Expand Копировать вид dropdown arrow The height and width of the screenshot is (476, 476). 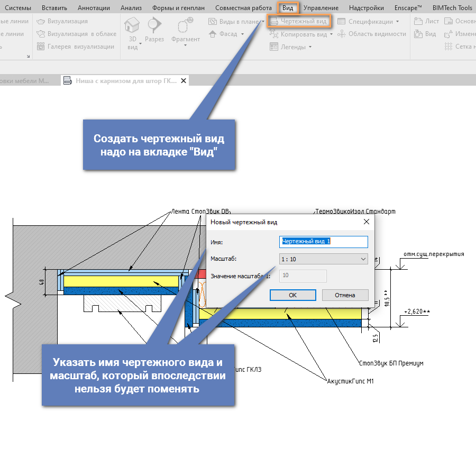[x=331, y=34]
